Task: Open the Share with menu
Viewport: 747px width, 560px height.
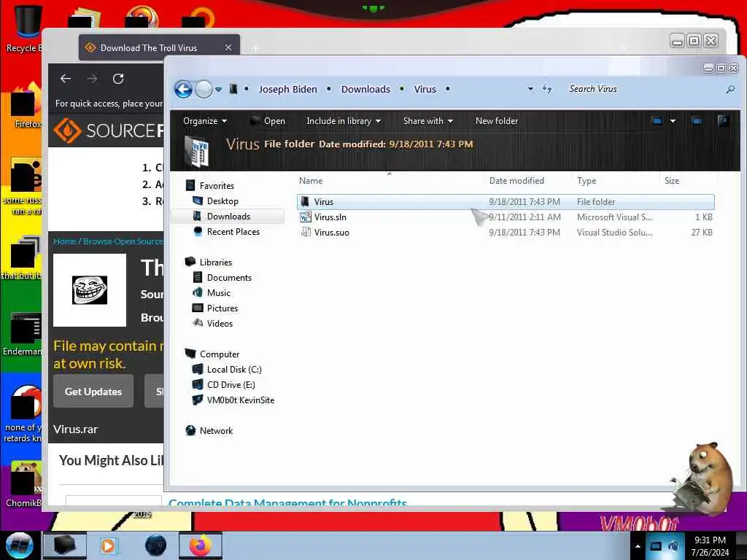Action: (x=427, y=121)
